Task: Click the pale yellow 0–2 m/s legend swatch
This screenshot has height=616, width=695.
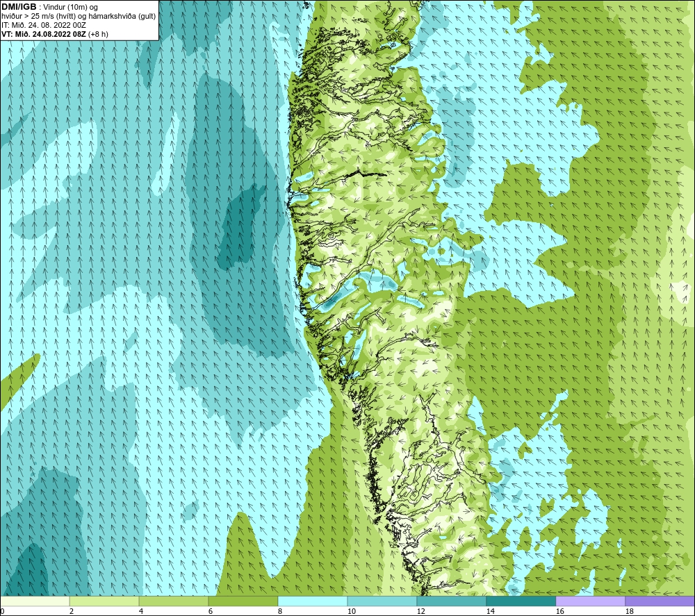Action: tap(35, 601)
